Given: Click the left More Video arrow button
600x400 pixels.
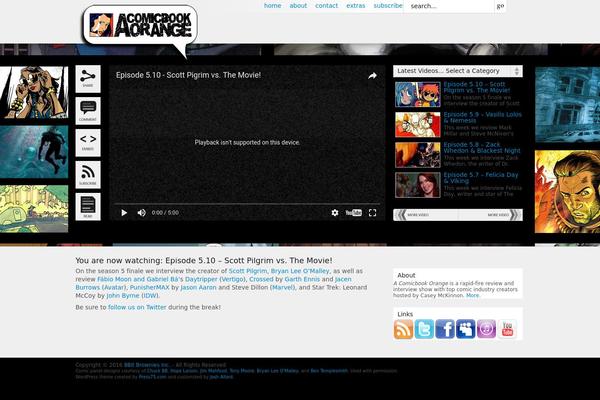Looking at the screenshot, I should tap(426, 215).
